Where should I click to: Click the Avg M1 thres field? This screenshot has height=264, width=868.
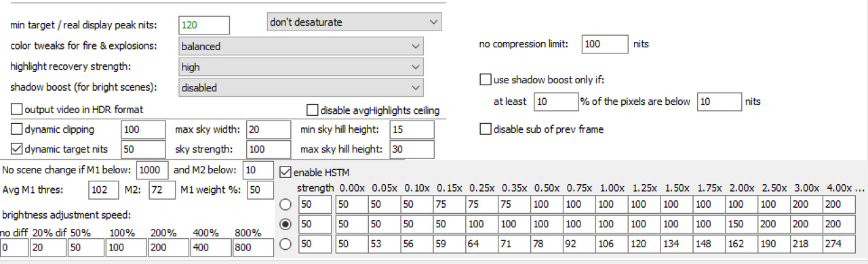[104, 190]
